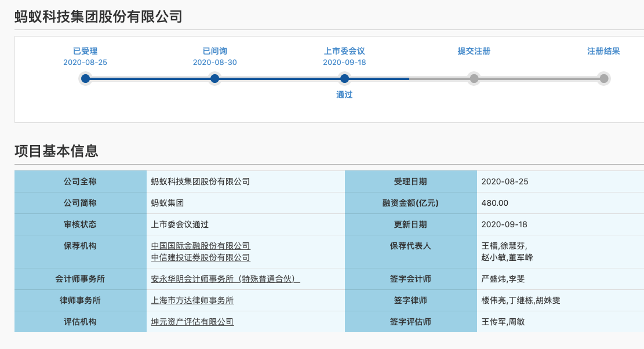Image resolution: width=644 pixels, height=349 pixels.
Task: Open 中信建投证券股份有限公司 sponsor link
Action: (201, 257)
